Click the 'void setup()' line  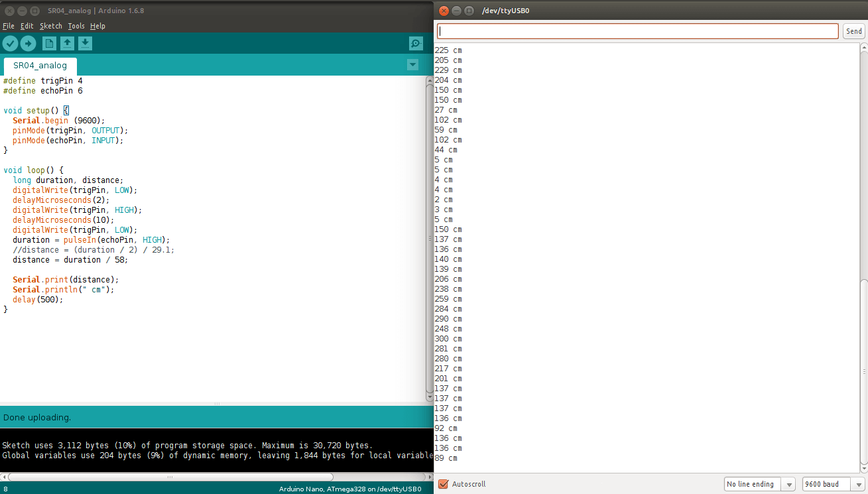click(x=36, y=110)
